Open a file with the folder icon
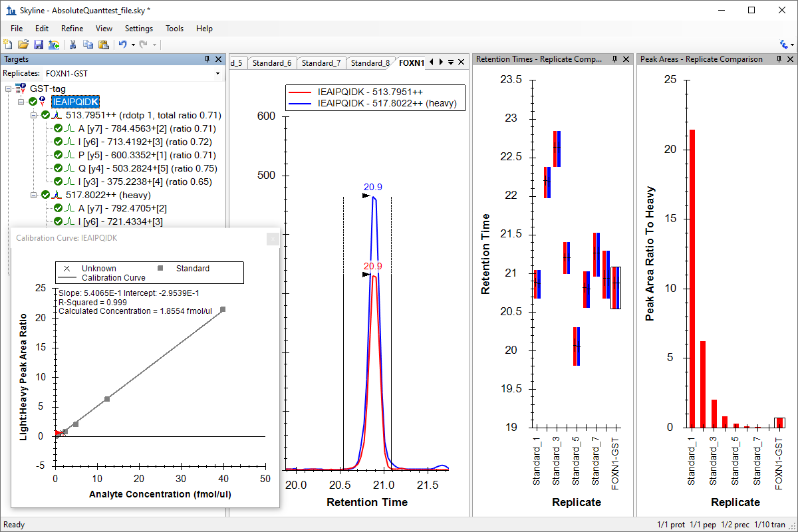Viewport: 798px width, 532px height. pos(23,45)
